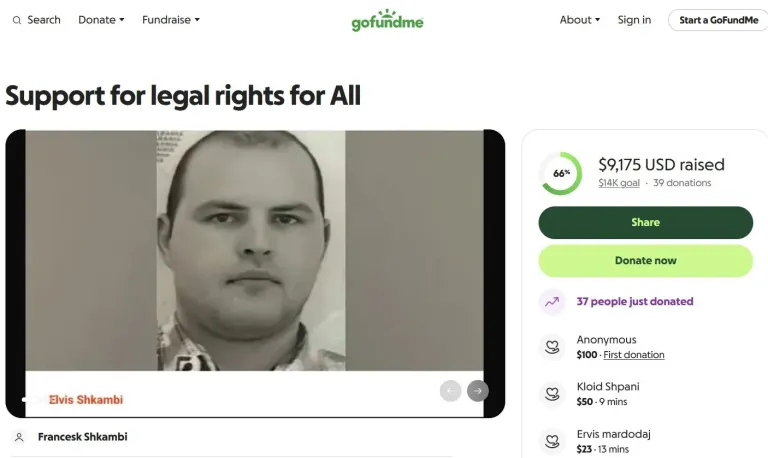Open the gofundme logo homepage
The width and height of the screenshot is (768, 458).
point(387,20)
